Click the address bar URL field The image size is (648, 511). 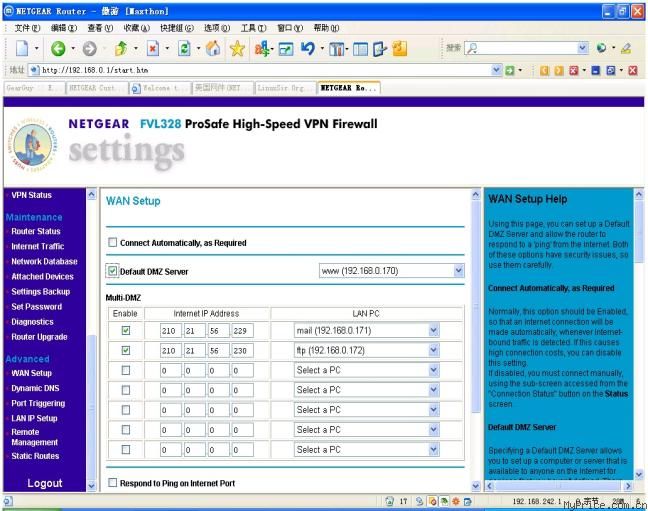click(264, 70)
